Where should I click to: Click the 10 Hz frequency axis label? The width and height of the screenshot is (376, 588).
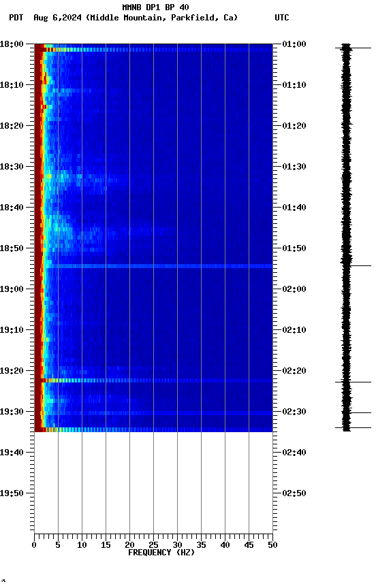pyautogui.click(x=82, y=545)
